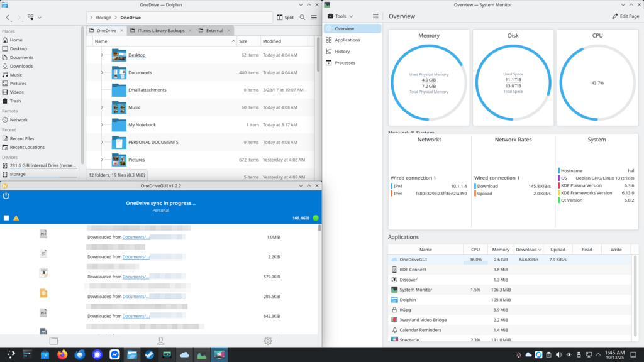Open Firefox from the taskbar
The width and height of the screenshot is (644, 362).
pyautogui.click(x=62, y=354)
